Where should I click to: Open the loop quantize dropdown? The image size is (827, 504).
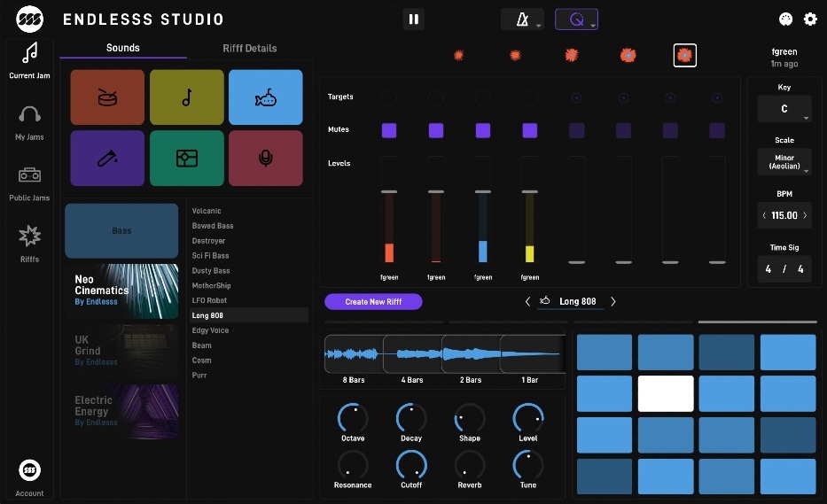tap(576, 19)
